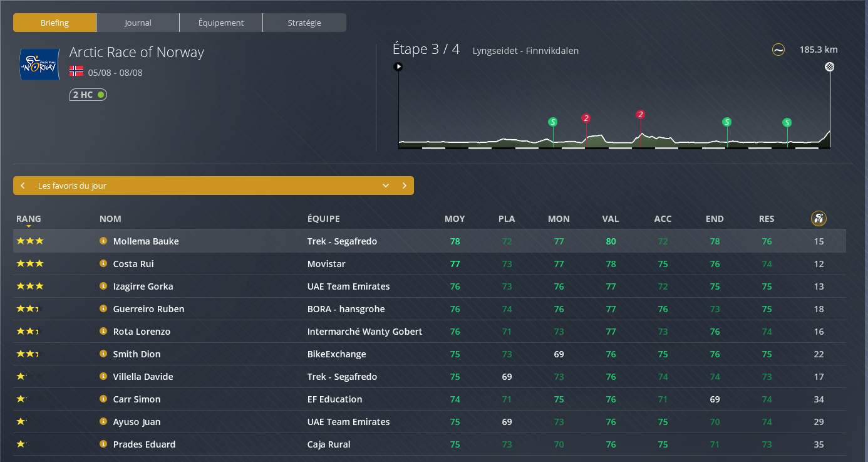Open info icon for Izagirre Gorka
Screen dimensions: 868x462
click(103, 286)
